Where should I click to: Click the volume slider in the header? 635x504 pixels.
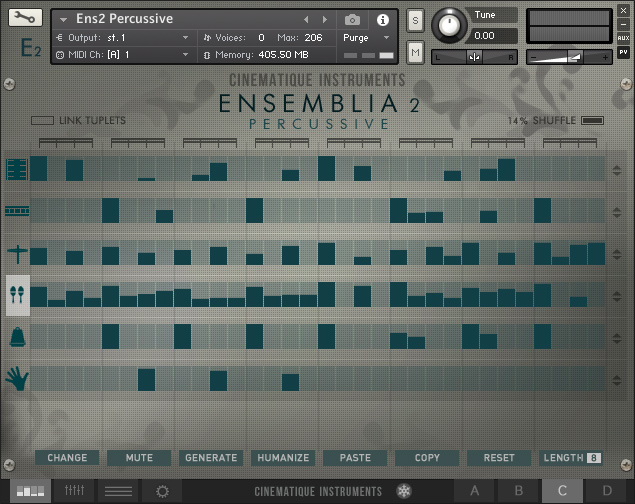pos(569,58)
